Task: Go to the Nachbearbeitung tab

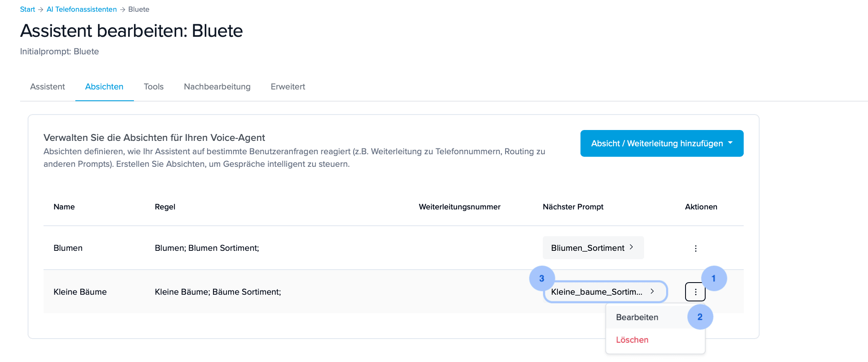Action: click(x=217, y=87)
